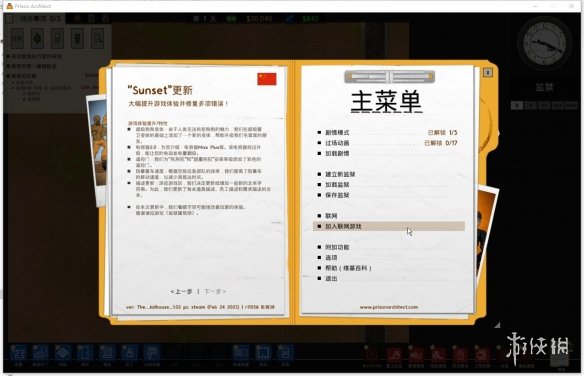Click the dimmed 监狱 label under the clock

click(544, 87)
